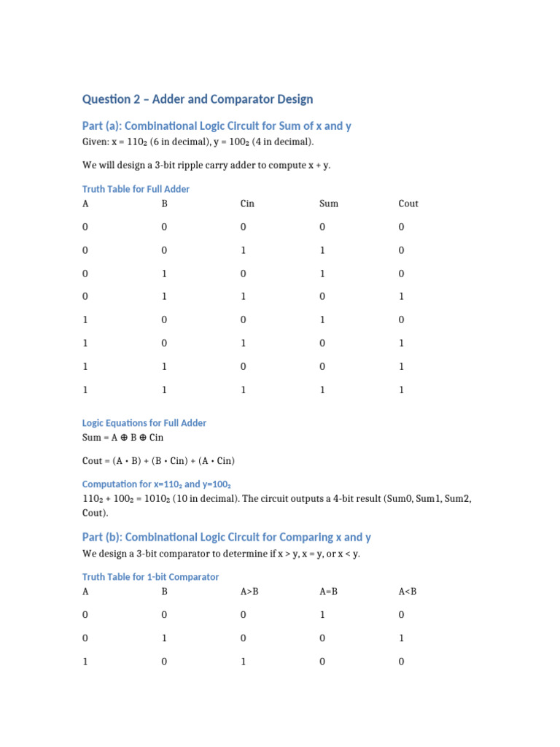
Task: Click the 'A>B' column header
Action: coord(249,591)
